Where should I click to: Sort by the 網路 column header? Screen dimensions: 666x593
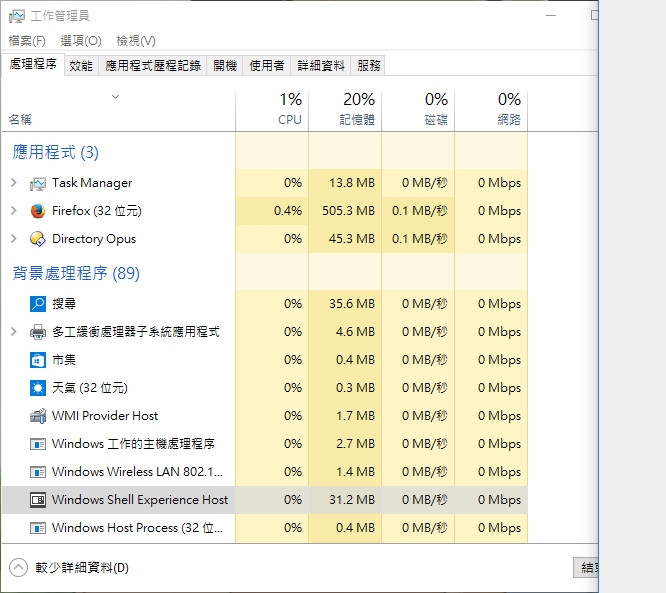pos(491,110)
